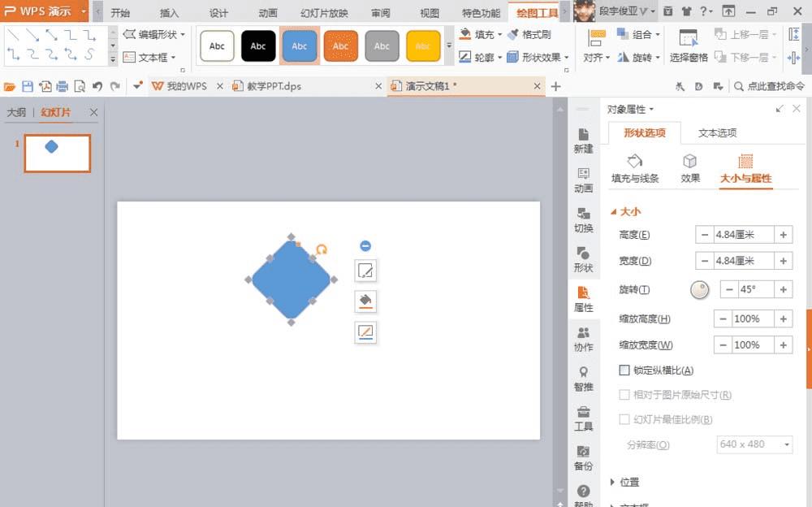Open 效果 effects section
This screenshot has height=507, width=812.
(689, 168)
